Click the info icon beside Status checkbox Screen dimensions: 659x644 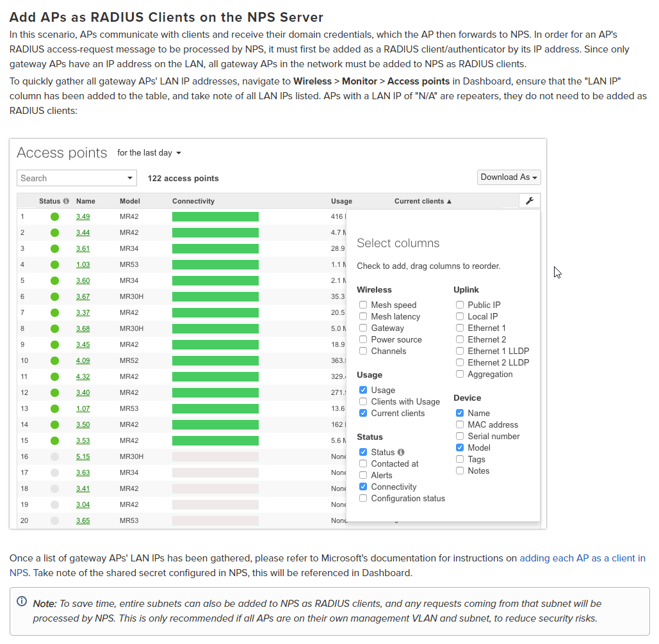coord(401,452)
